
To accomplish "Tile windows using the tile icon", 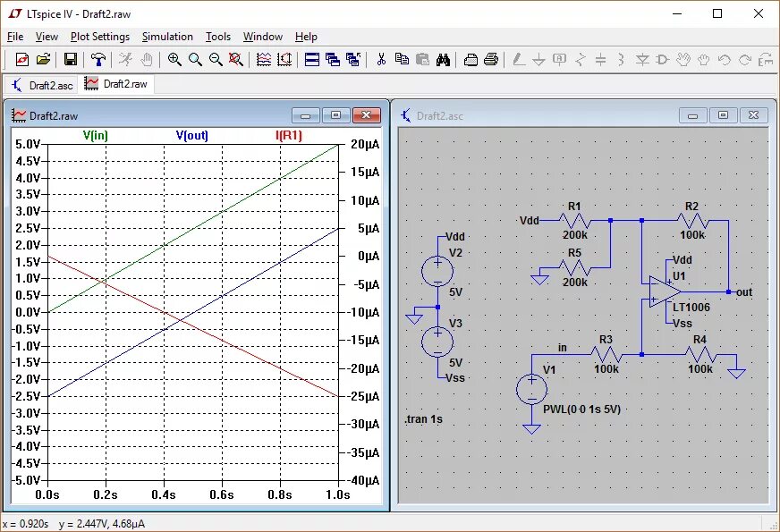I will (x=312, y=60).
